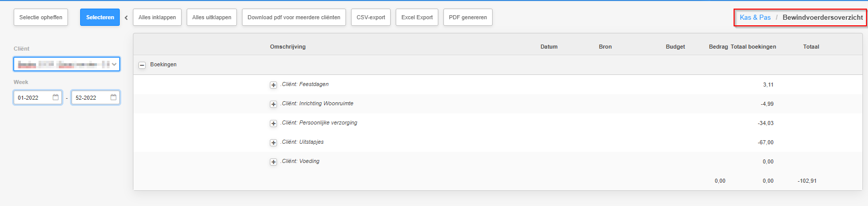
Task: Start the CSV-export
Action: [x=371, y=17]
